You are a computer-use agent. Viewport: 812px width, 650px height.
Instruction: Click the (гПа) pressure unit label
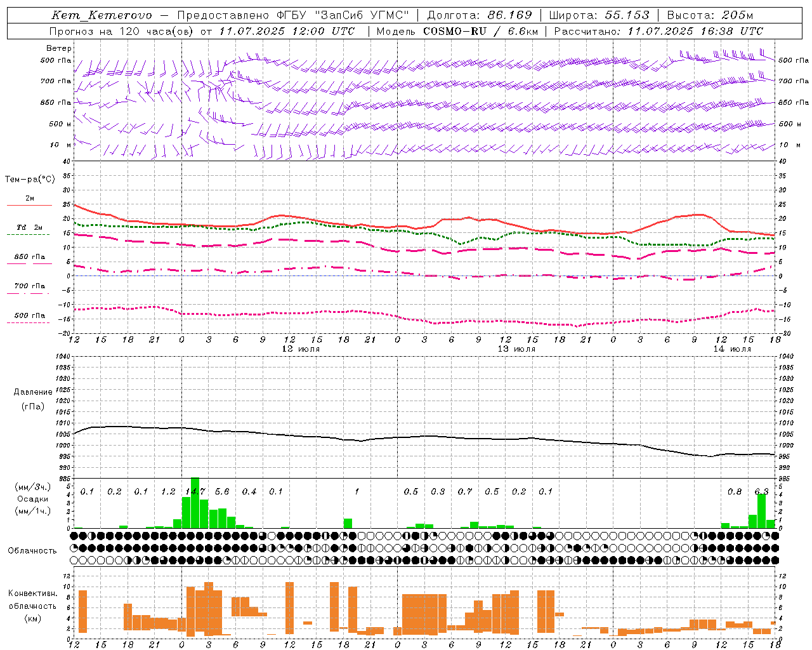tap(32, 406)
